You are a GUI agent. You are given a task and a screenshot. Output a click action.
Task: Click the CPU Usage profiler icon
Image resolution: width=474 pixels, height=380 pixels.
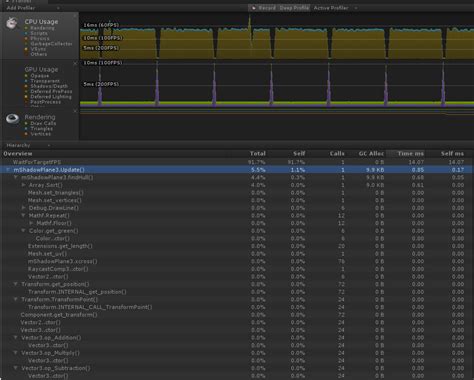coord(12,23)
